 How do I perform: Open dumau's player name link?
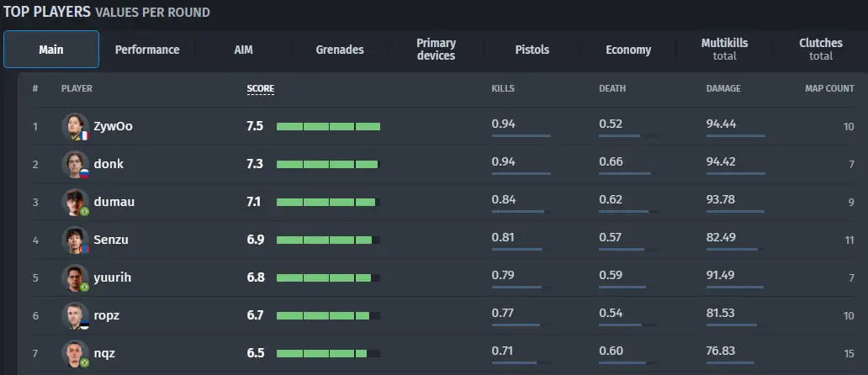coord(114,202)
